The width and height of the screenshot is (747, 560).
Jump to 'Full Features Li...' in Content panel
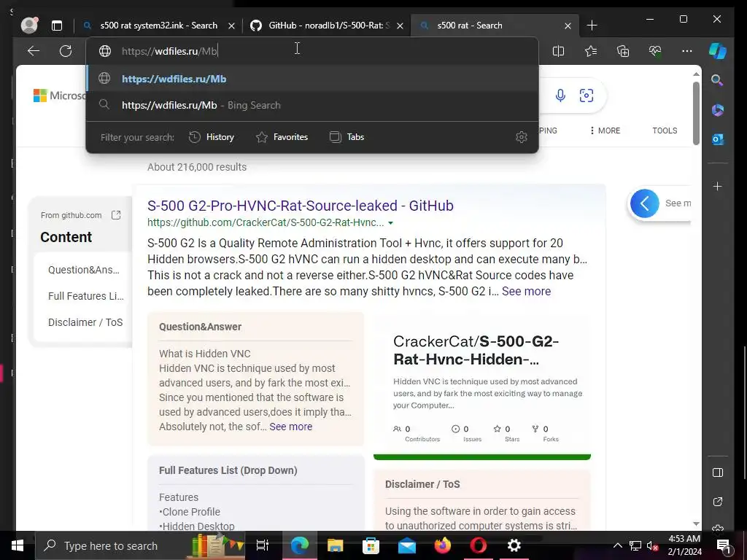pos(86,296)
